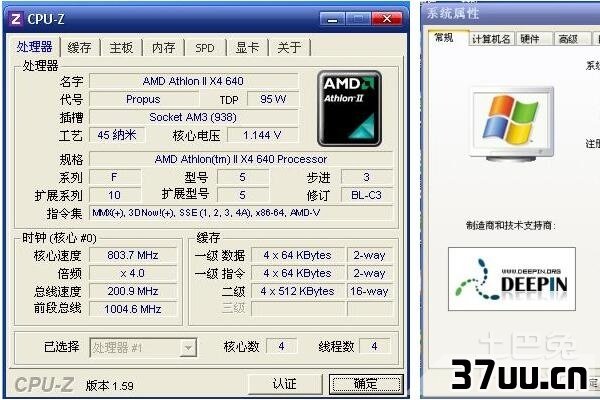Click the 制造商和技术支持商 label in System Properties
600x400 pixels.
[510, 225]
